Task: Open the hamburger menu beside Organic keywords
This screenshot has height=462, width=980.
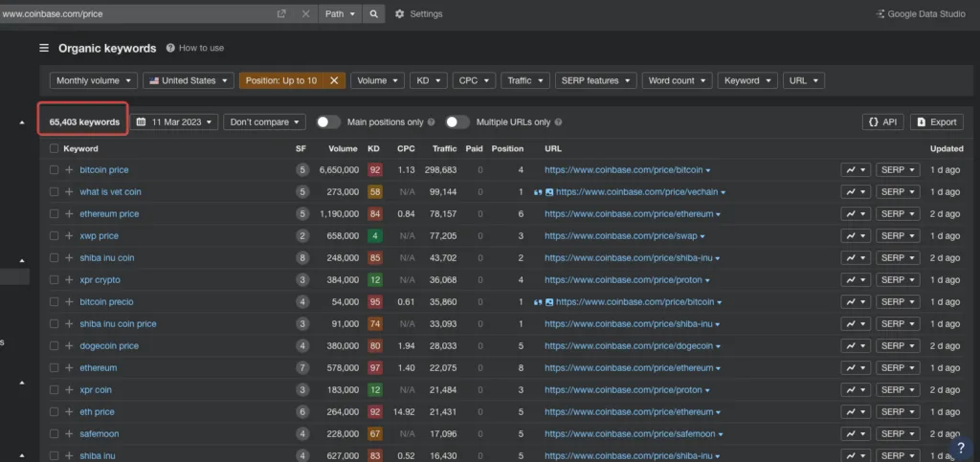Action: coord(44,48)
